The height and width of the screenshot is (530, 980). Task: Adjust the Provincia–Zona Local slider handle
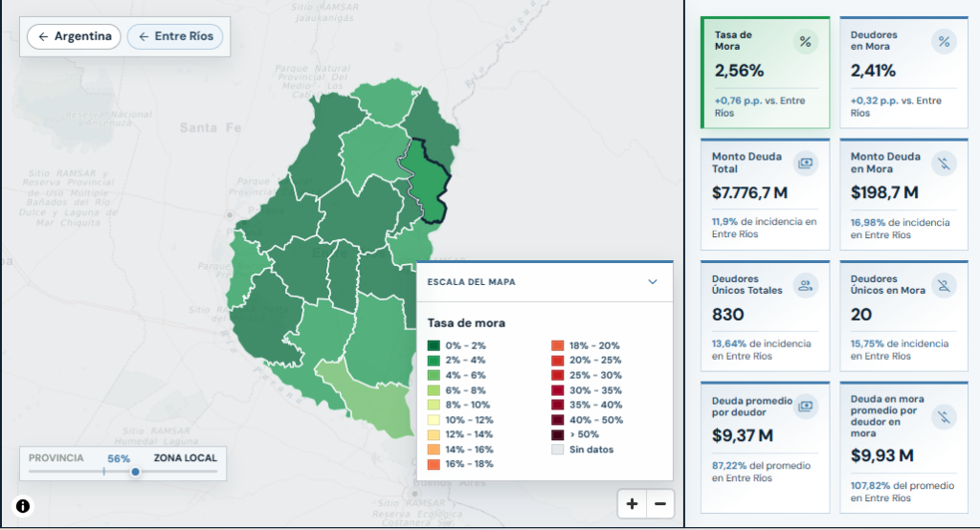tap(135, 472)
